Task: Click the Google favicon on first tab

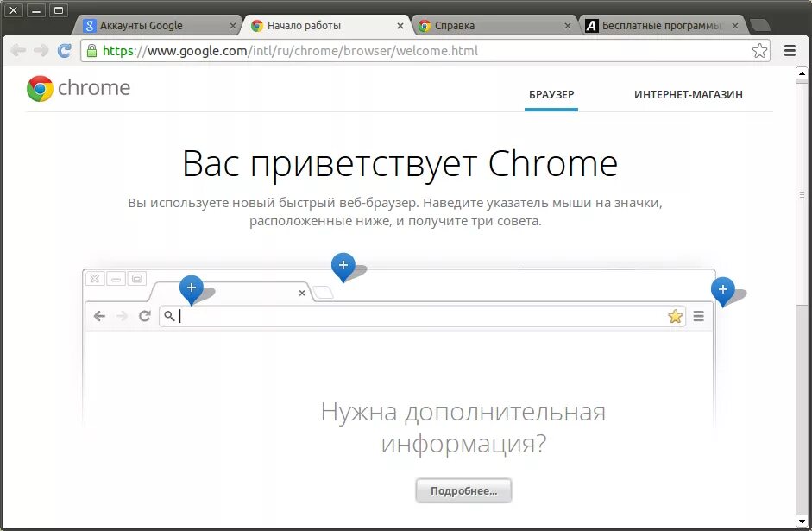Action: 90,25
